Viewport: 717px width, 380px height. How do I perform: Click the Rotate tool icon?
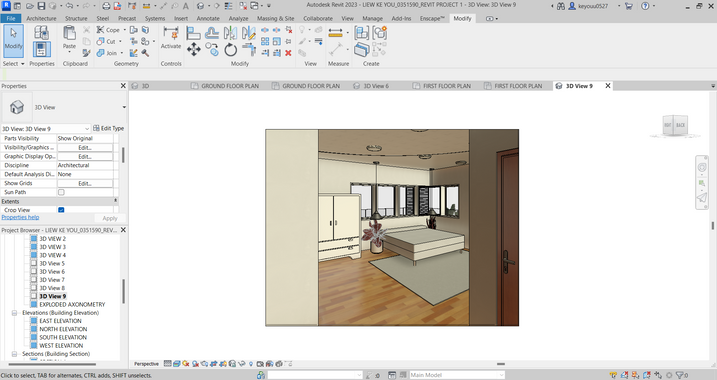[230, 49]
